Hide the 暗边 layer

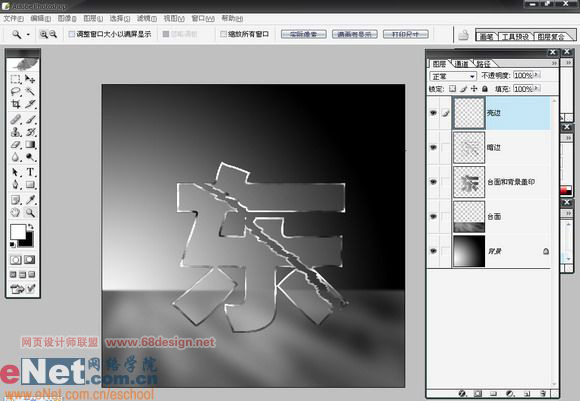point(434,148)
